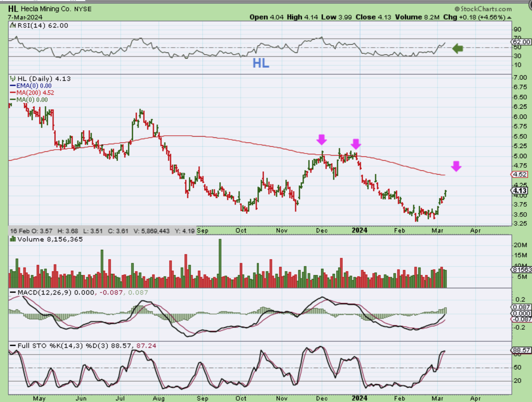Click the 90 level on RSI axis
The width and height of the screenshot is (532, 402).
(x=517, y=30)
